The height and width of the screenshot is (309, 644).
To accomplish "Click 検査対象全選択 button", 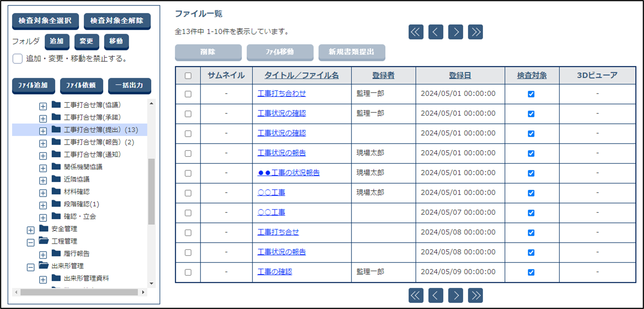I will coord(45,21).
